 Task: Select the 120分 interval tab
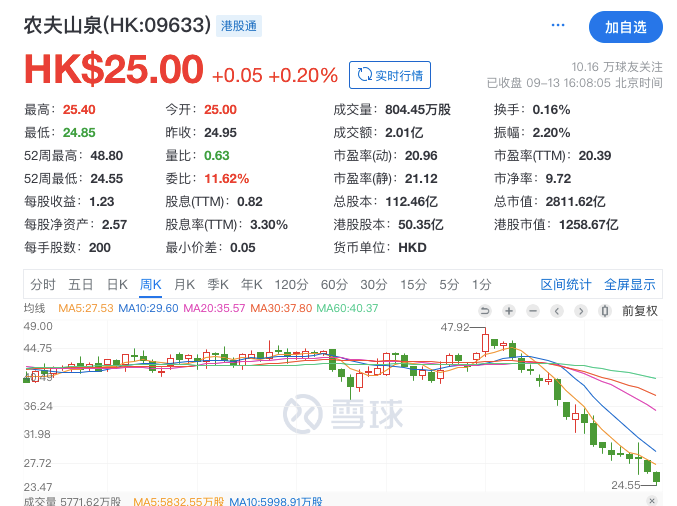click(x=291, y=285)
